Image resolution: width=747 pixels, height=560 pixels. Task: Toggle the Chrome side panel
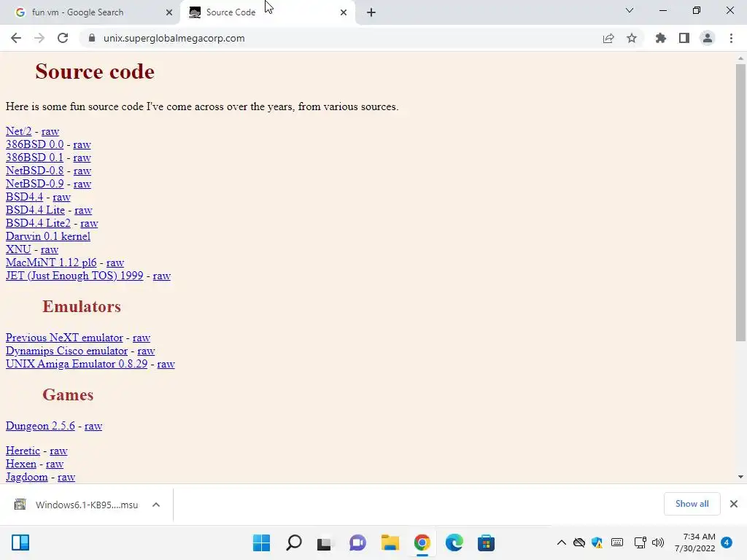684,38
